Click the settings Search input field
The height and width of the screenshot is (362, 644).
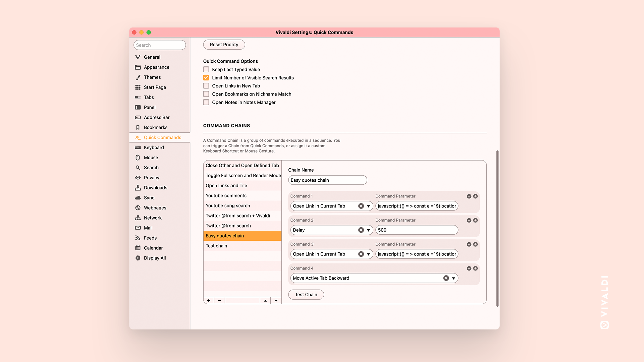pos(160,45)
